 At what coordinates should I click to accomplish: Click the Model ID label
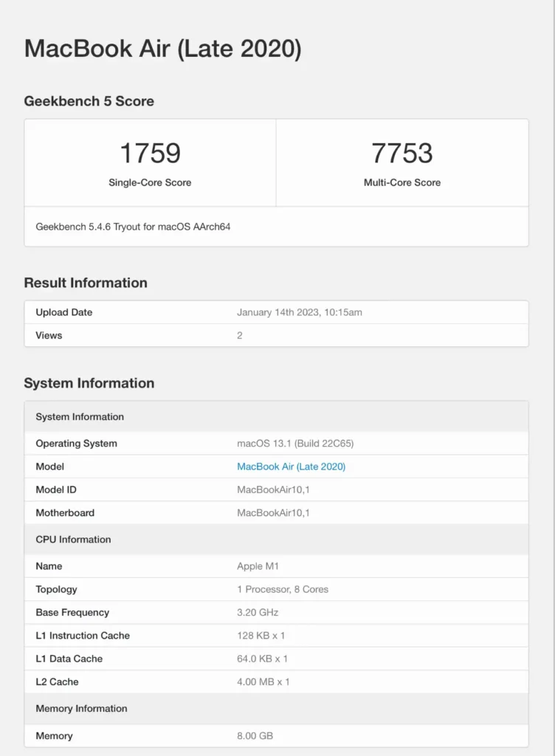click(56, 490)
